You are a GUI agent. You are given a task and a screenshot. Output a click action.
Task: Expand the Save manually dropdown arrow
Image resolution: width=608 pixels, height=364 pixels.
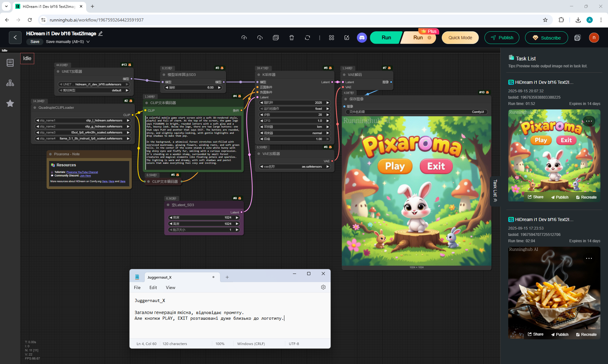coord(88,42)
